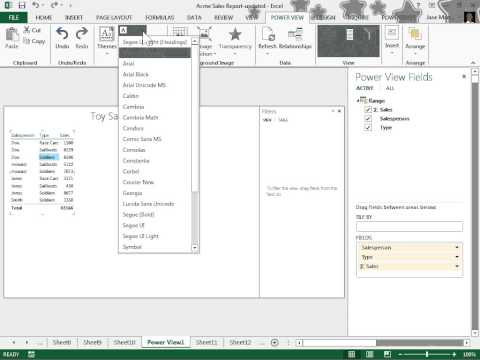Click the font list scroll-down arrow

195,247
